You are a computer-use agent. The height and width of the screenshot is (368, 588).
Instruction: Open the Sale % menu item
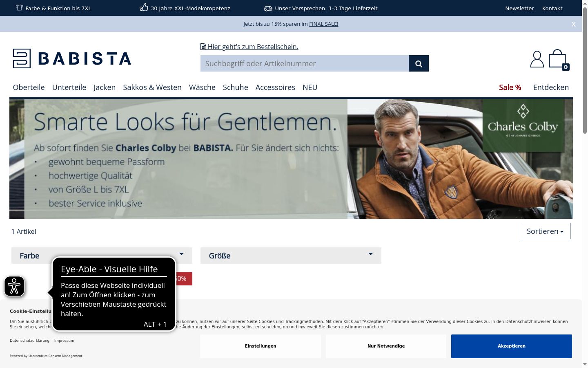510,87
